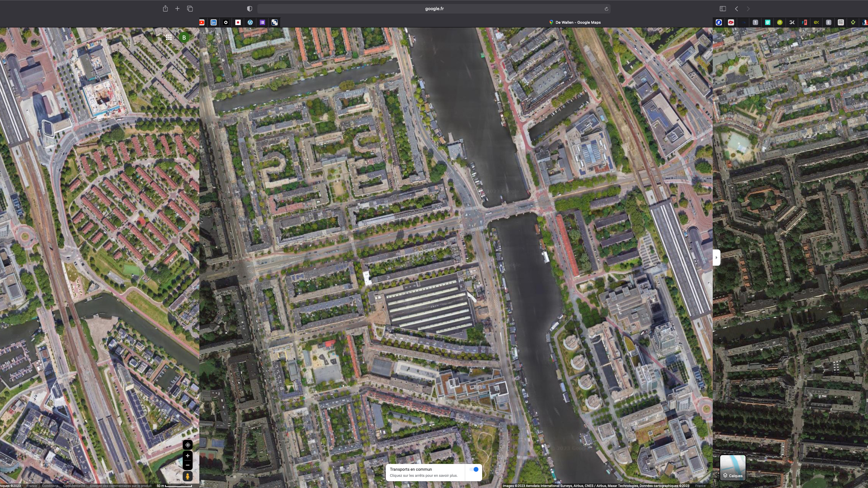Show the Safari sidebar
Image resolution: width=868 pixels, height=488 pixels.
click(x=723, y=8)
